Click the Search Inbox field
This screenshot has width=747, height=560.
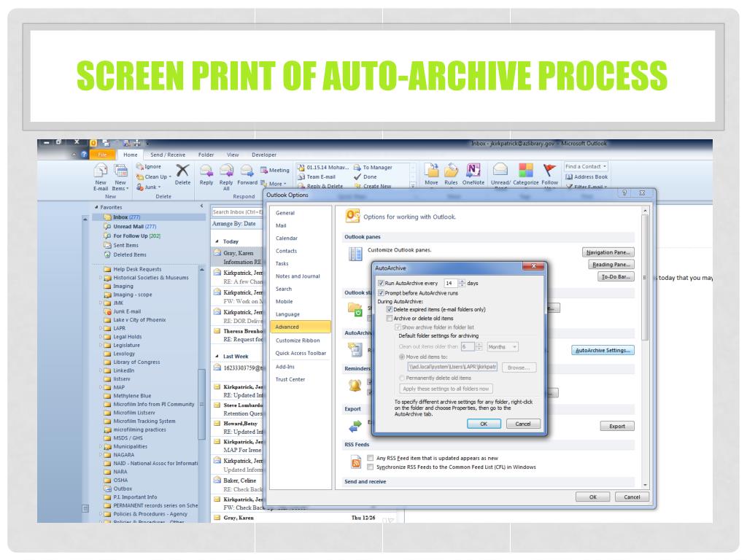tap(237, 212)
